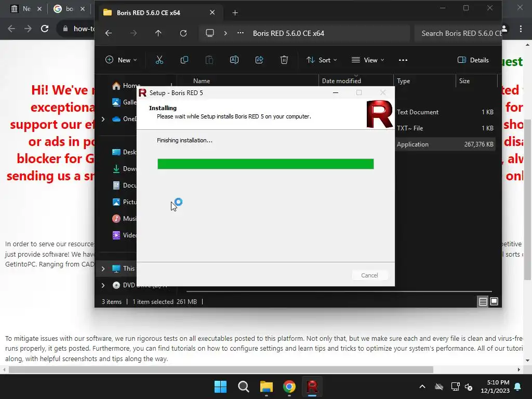
Task: Refresh the File Explorer folder view
Action: pos(183,33)
